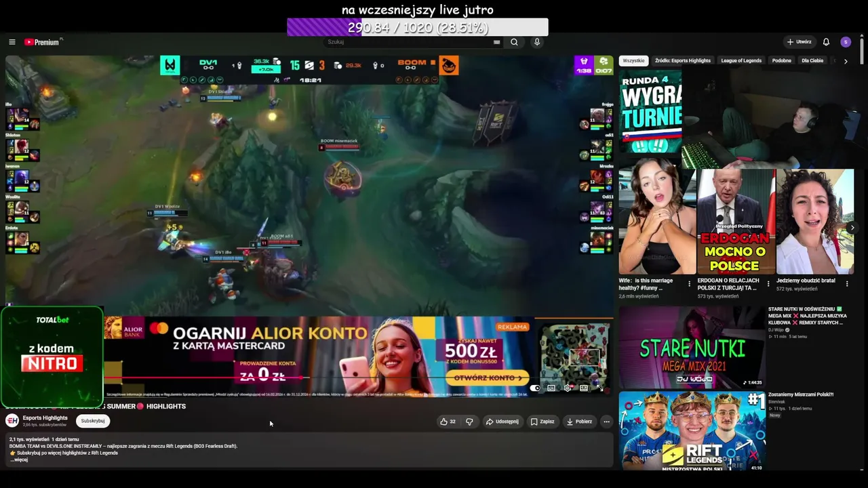
Task: Save the video with Zapisz
Action: pos(542,422)
